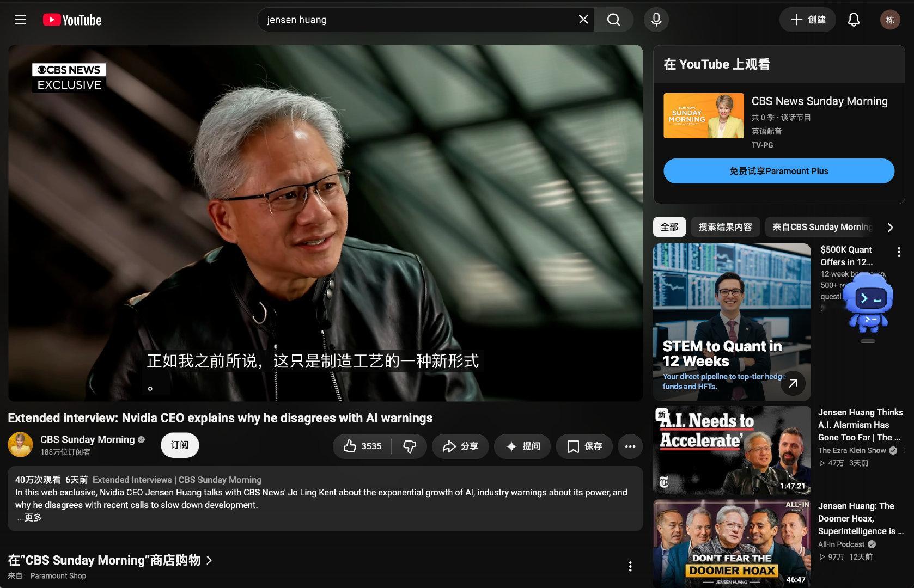Open the CBS Sunday Morning channel avatar
Viewport: 914px width, 588px height.
click(20, 445)
